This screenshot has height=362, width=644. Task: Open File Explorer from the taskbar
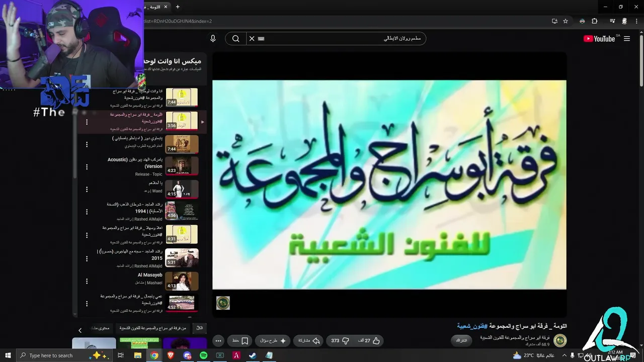point(137,355)
